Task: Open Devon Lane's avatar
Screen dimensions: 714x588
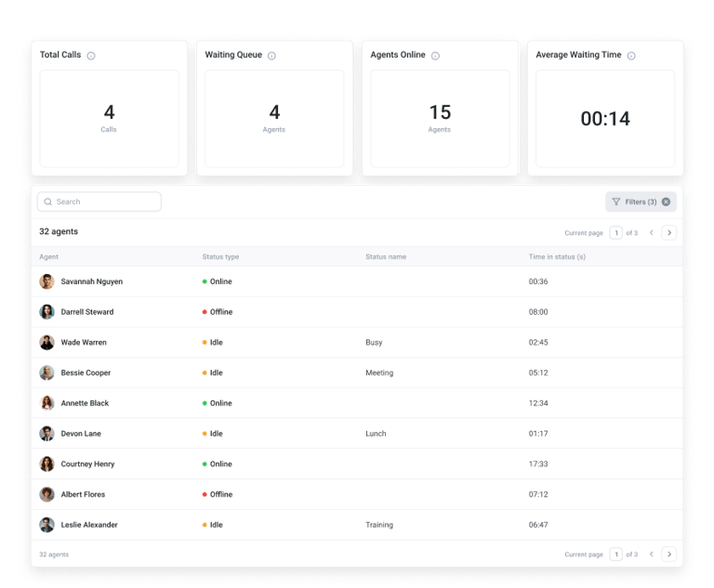Action: [46, 433]
